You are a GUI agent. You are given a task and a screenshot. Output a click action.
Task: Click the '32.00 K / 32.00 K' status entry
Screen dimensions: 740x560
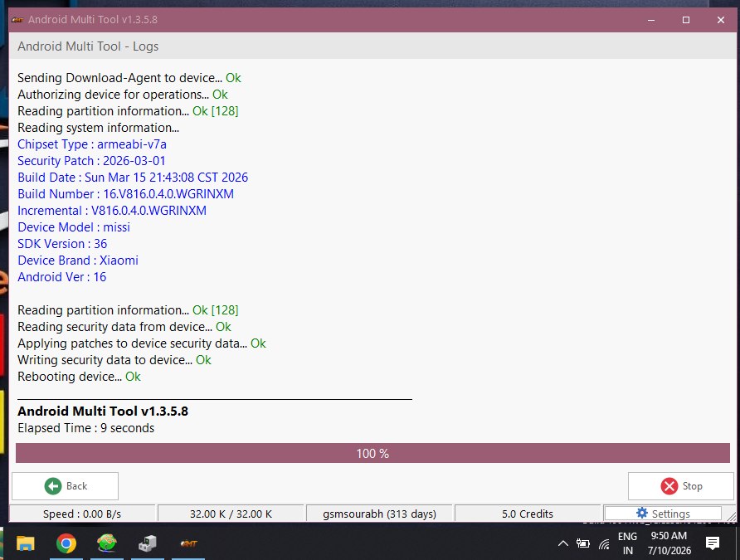click(x=231, y=514)
